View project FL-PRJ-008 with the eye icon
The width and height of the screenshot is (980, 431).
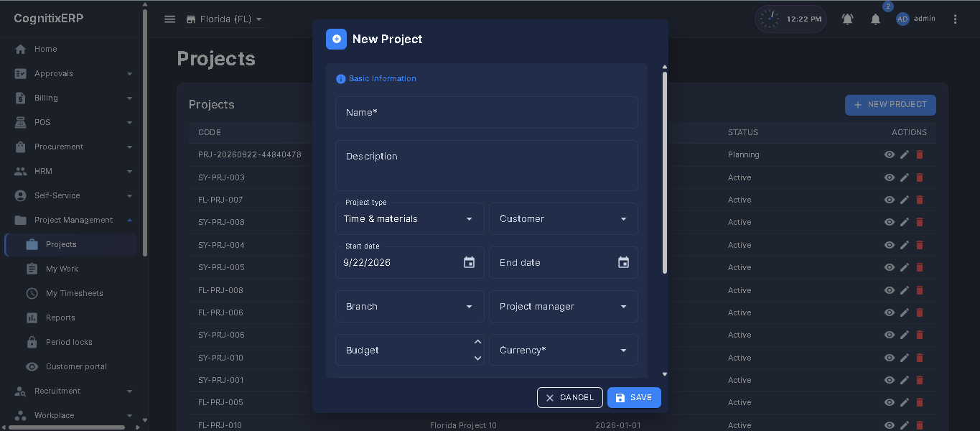click(x=890, y=290)
